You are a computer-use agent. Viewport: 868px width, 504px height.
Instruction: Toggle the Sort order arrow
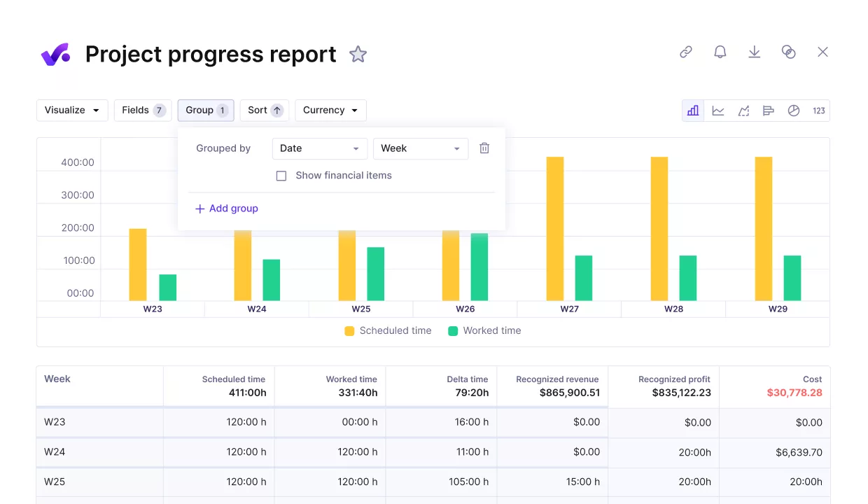276,110
